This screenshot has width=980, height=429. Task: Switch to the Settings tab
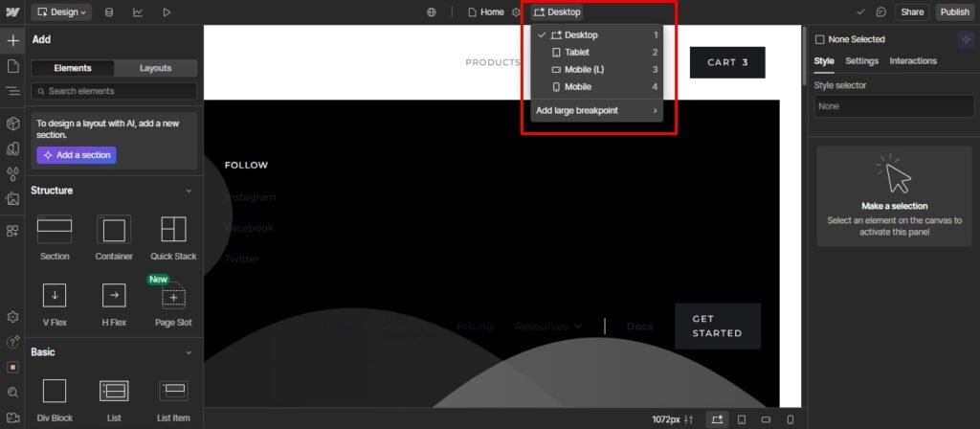tap(862, 60)
